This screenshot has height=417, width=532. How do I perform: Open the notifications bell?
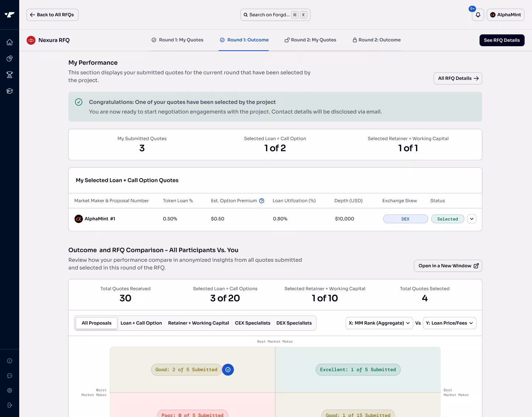point(478,15)
